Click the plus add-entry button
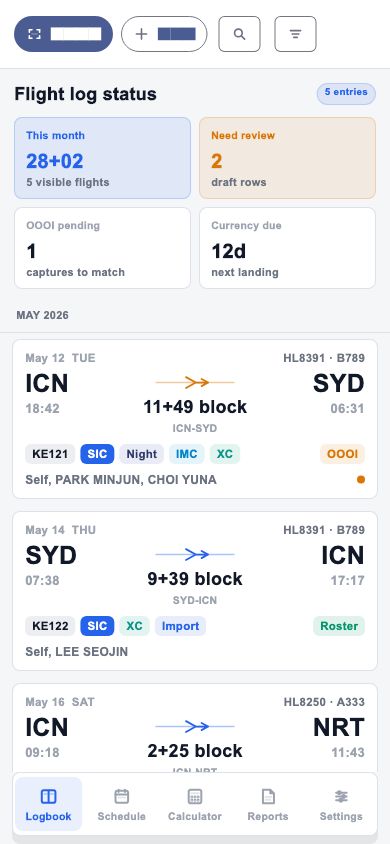390x844 pixels. click(x=164, y=34)
